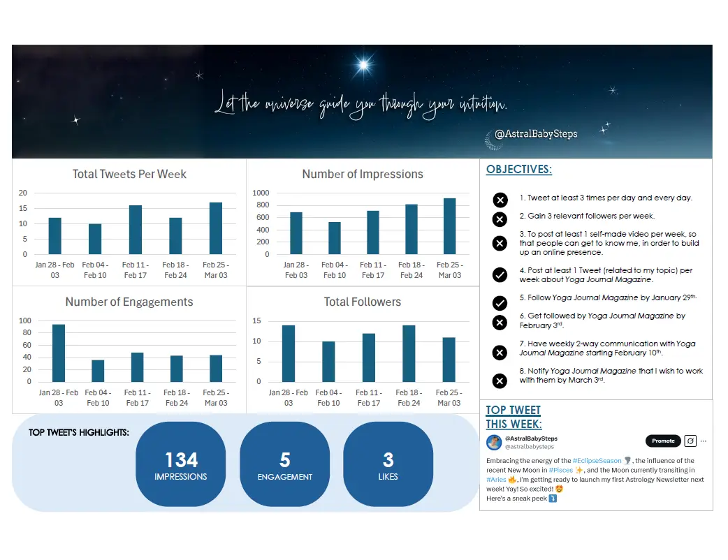This screenshot has width=728, height=560.
Task: Click the 134 IMPRESSIONS circle
Action: 180,463
